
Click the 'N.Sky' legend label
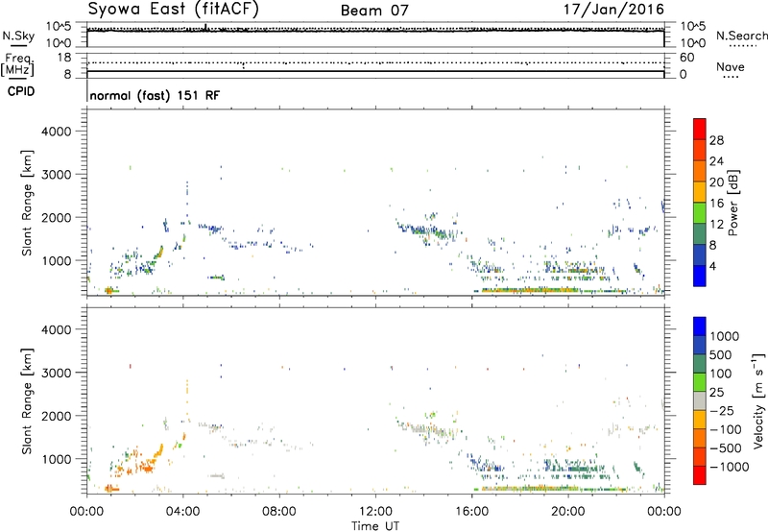18,36
